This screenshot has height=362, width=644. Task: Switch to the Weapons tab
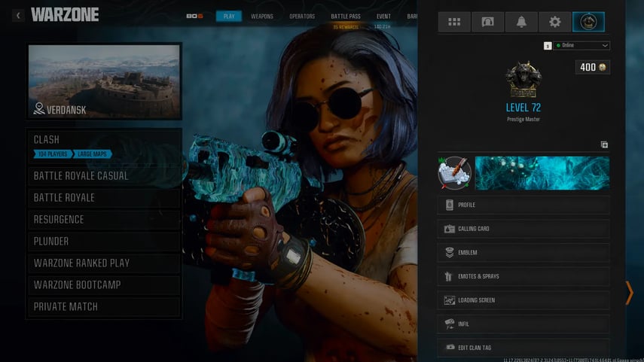pyautogui.click(x=262, y=16)
